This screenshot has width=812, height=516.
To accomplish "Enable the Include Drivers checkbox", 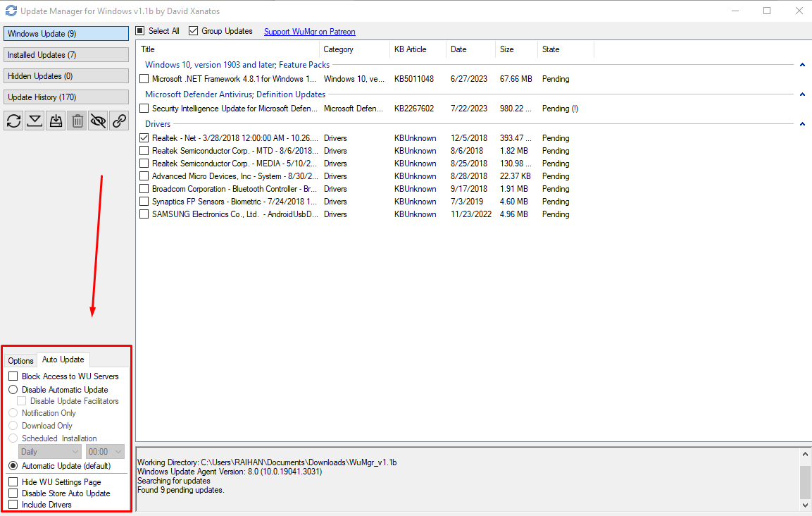I will (13, 505).
